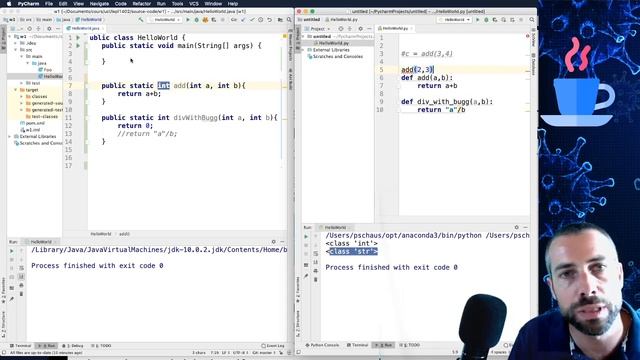Click the Run button in the Java window toolbar

[188, 20]
